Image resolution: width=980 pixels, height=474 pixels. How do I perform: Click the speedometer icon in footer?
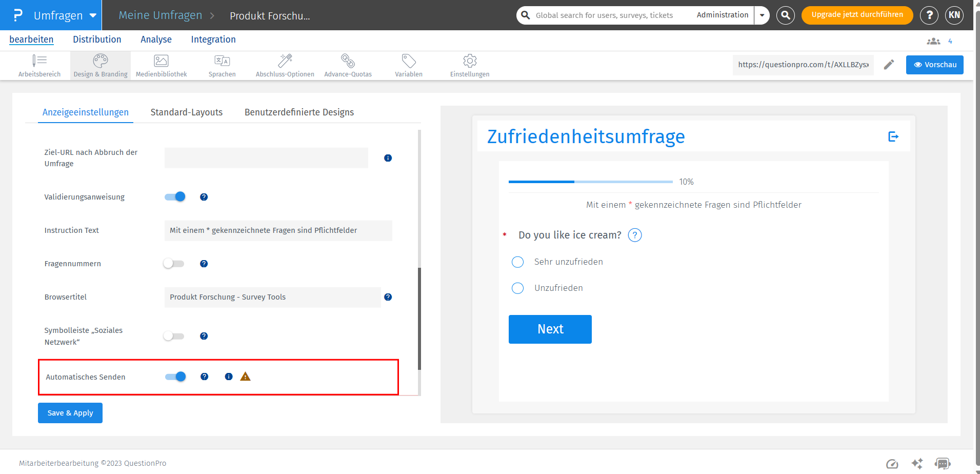click(892, 464)
